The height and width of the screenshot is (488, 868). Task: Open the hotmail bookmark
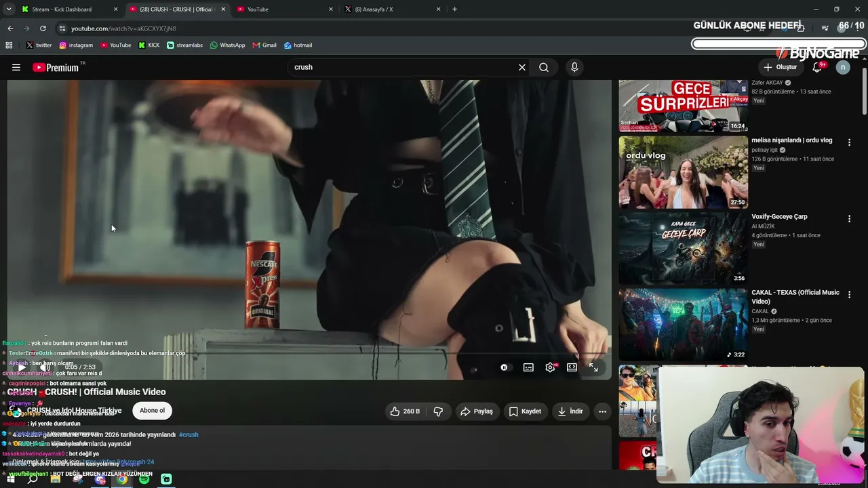click(x=298, y=45)
